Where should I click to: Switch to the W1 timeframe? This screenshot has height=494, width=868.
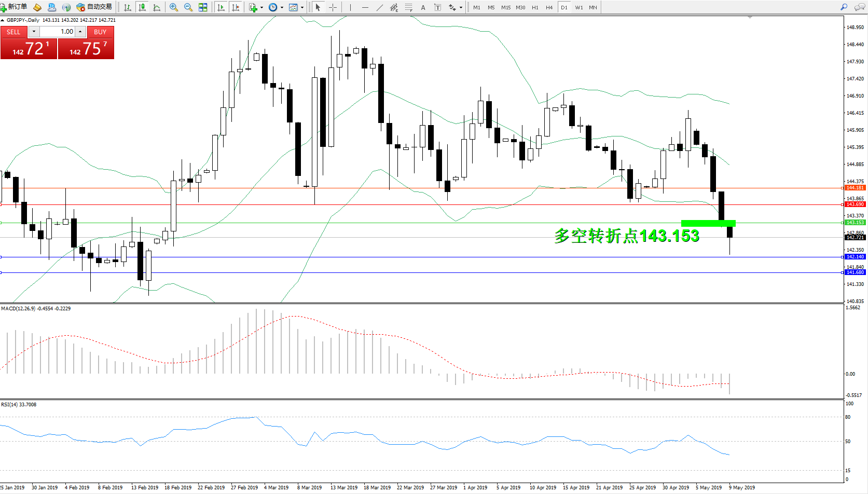[578, 7]
